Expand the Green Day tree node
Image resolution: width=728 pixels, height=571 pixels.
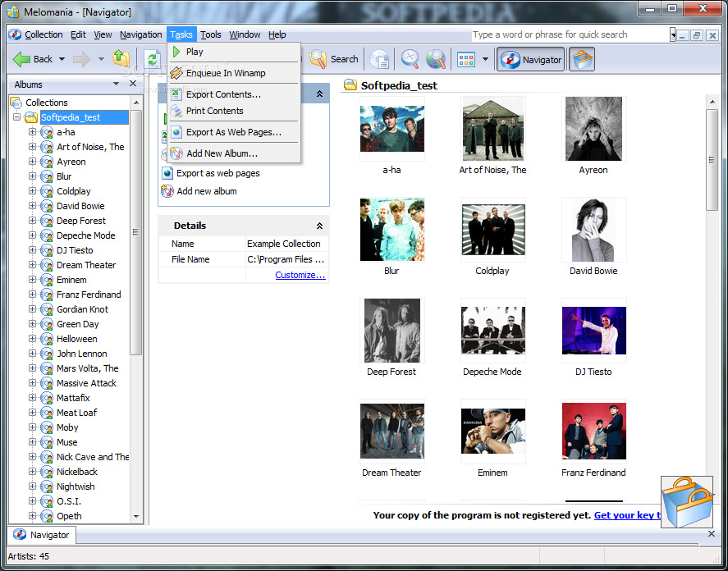pyautogui.click(x=32, y=324)
